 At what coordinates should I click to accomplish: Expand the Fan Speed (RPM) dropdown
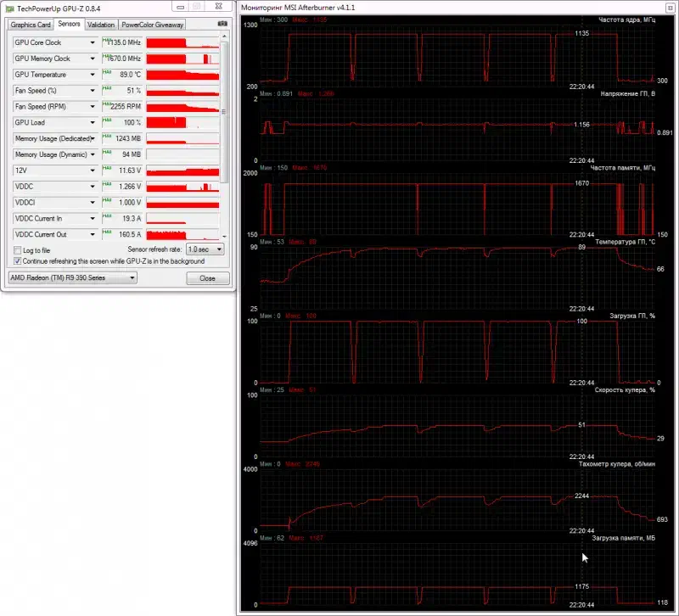pyautogui.click(x=92, y=107)
